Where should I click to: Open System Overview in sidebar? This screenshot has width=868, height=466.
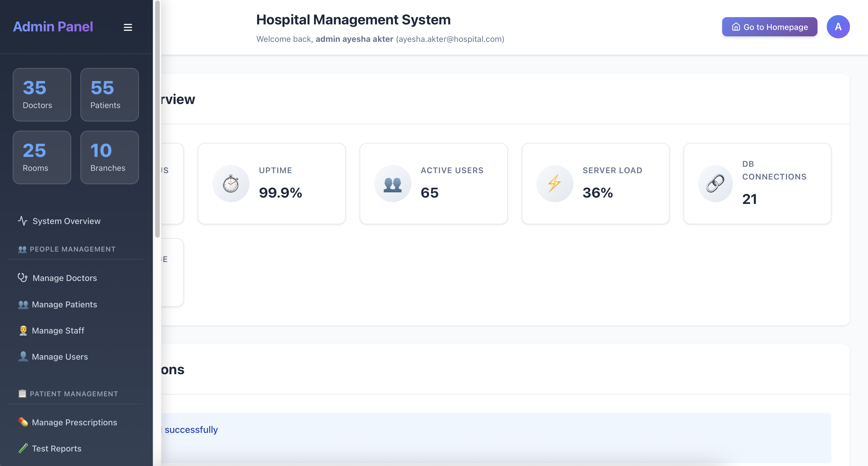(x=67, y=221)
